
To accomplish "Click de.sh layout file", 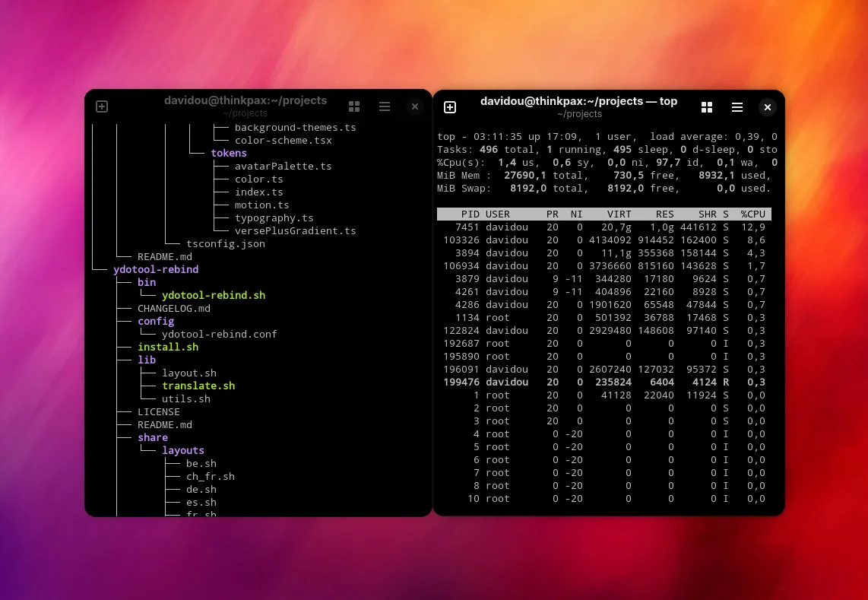I will click(x=201, y=489).
